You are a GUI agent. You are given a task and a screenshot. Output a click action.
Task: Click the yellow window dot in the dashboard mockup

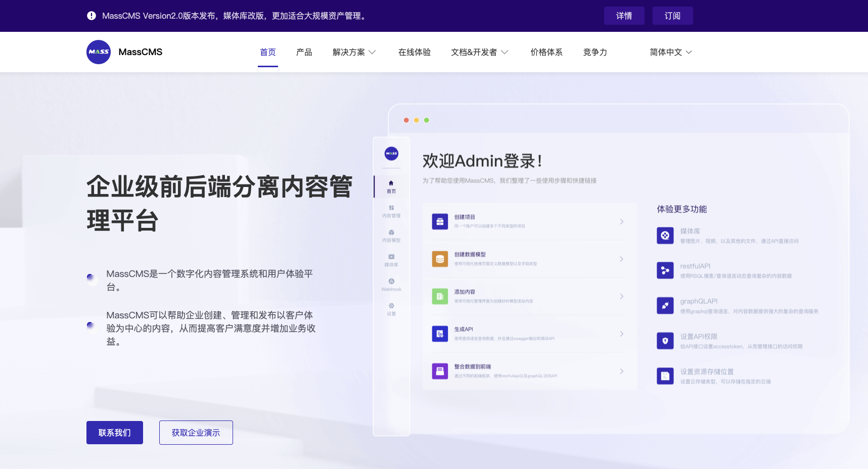pos(417,120)
